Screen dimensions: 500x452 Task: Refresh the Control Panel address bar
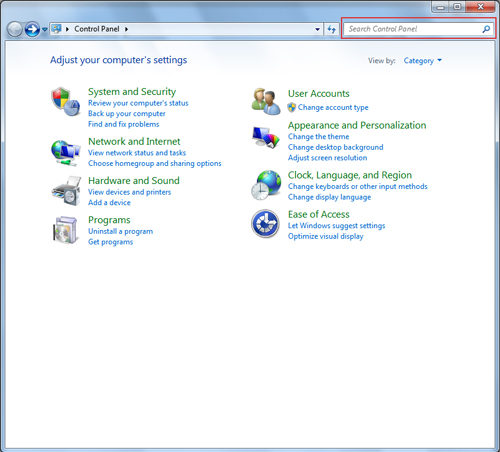pos(331,29)
